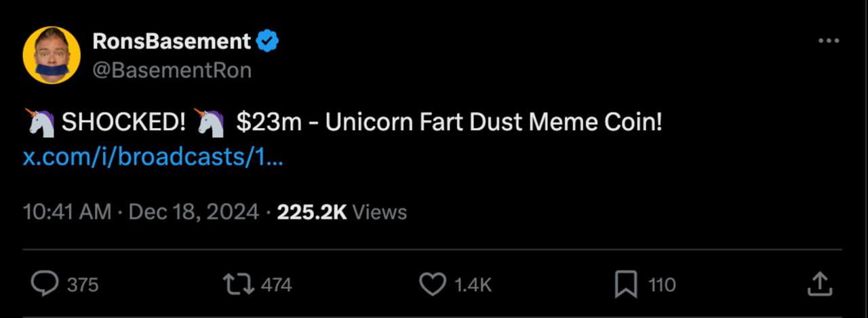Click the reply speech bubble icon
The height and width of the screenshot is (318, 868).
click(x=45, y=283)
